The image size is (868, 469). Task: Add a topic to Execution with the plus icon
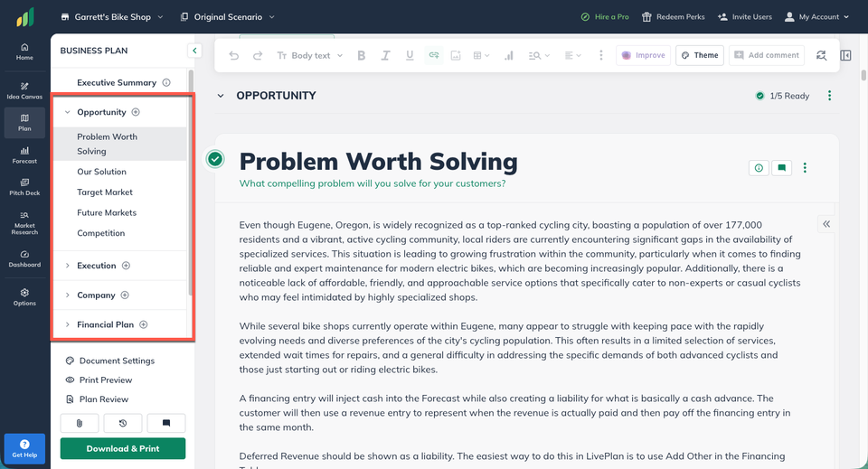pyautogui.click(x=127, y=266)
